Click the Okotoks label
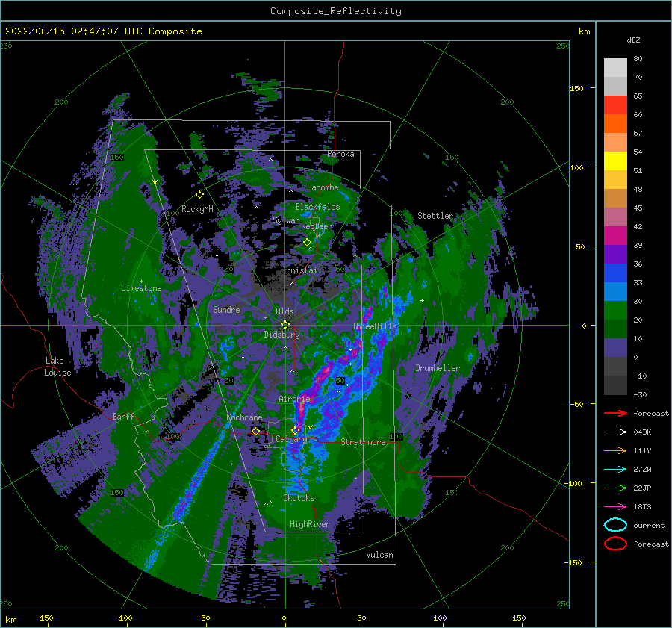Image resolution: width=672 pixels, height=628 pixels. [x=299, y=498]
